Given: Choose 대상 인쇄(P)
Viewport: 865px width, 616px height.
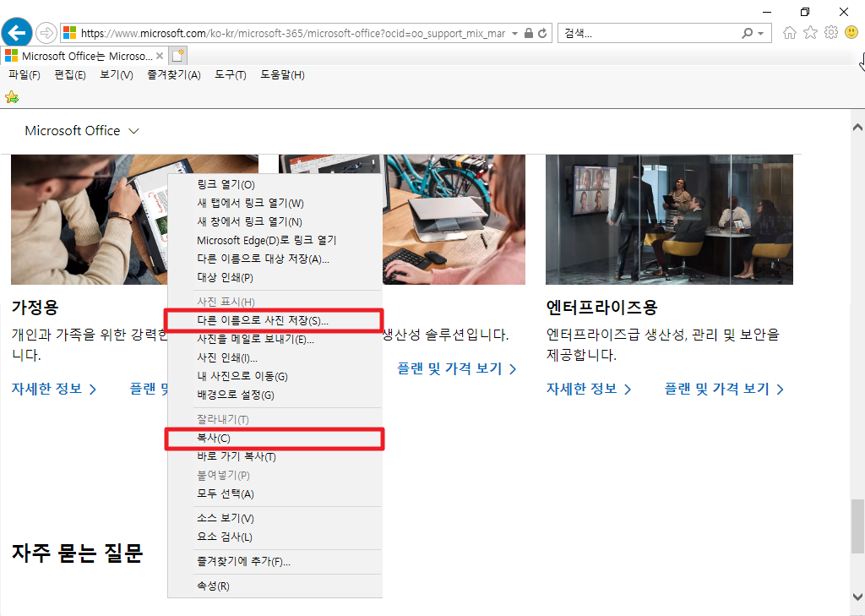Looking at the screenshot, I should (x=275, y=278).
